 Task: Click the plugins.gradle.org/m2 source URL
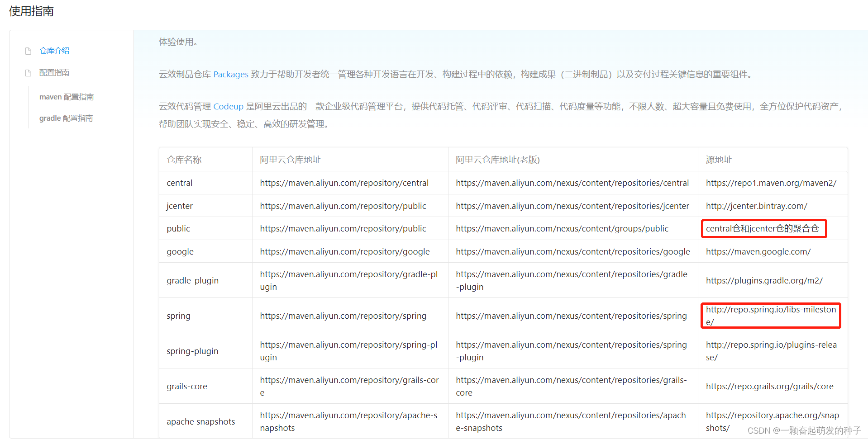pyautogui.click(x=764, y=280)
